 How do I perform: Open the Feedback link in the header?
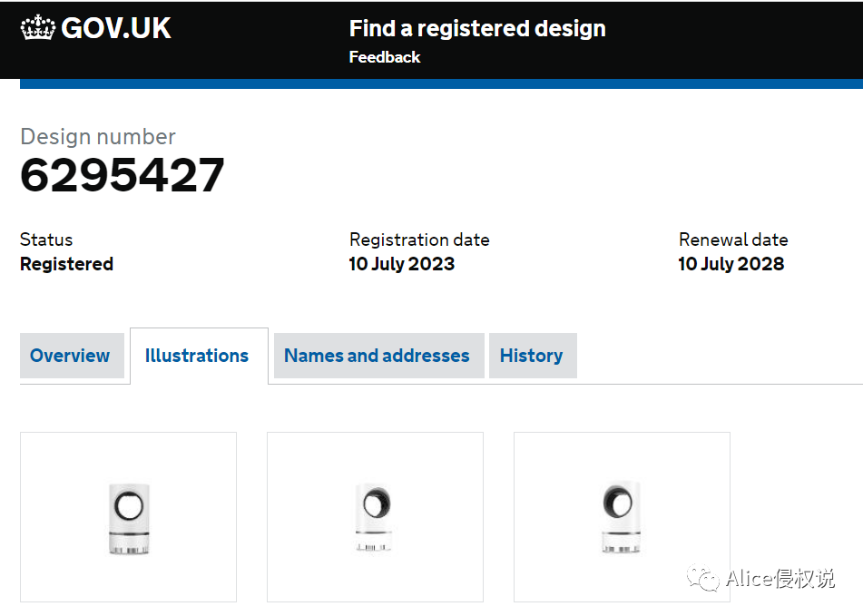point(385,57)
